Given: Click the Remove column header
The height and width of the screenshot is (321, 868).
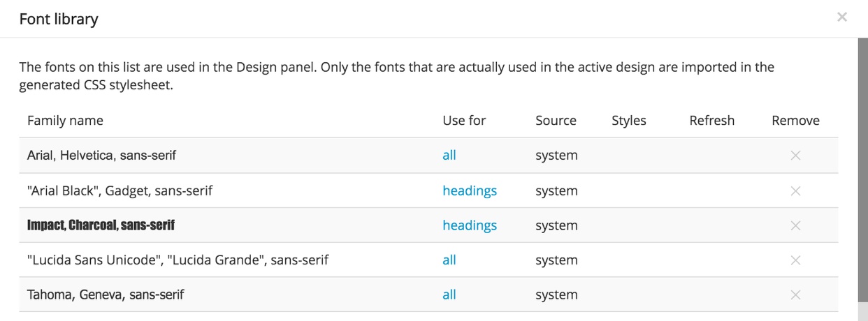Looking at the screenshot, I should coord(795,121).
